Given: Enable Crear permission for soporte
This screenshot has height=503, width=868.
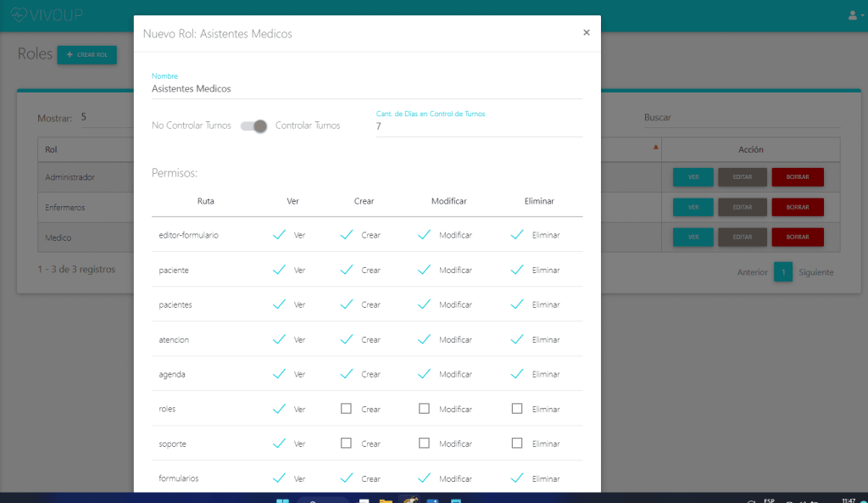Looking at the screenshot, I should coord(346,443).
